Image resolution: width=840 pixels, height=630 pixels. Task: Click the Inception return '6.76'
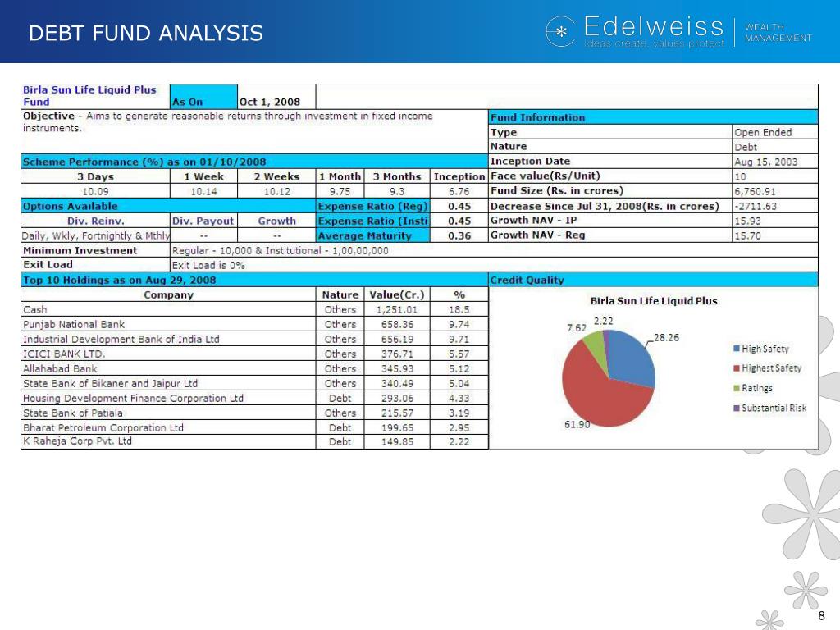[x=459, y=191]
